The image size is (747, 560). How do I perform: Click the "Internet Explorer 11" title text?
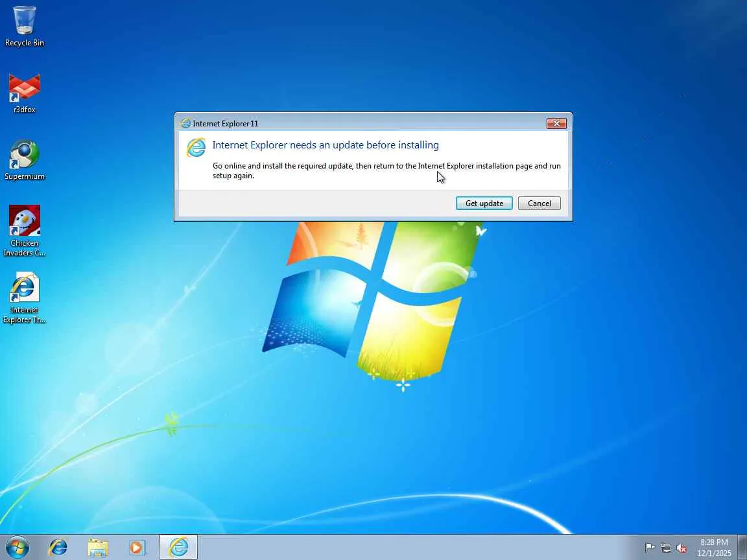226,124
